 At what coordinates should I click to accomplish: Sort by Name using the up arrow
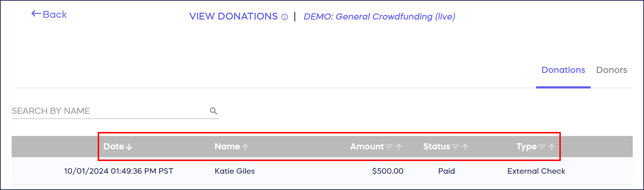246,147
